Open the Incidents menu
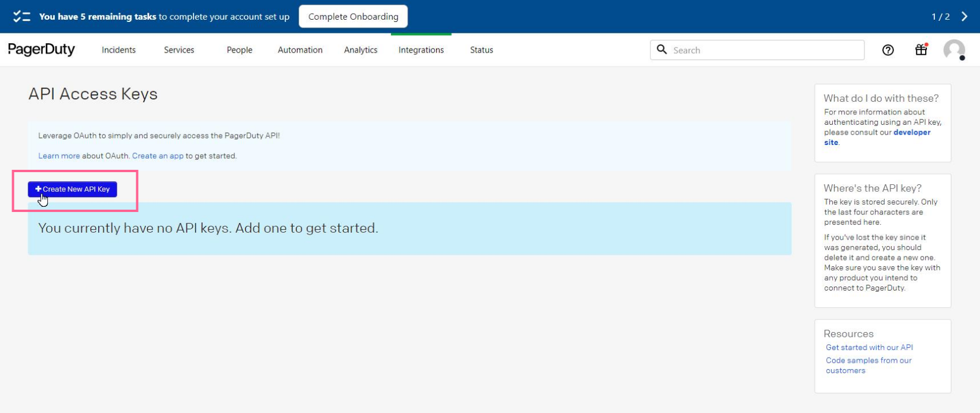The height and width of the screenshot is (413, 980). click(x=118, y=50)
